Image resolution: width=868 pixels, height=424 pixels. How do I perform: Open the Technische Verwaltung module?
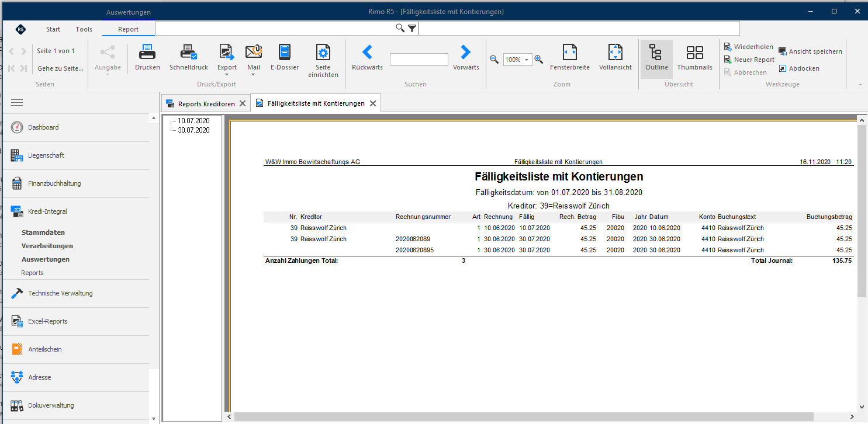click(x=76, y=293)
